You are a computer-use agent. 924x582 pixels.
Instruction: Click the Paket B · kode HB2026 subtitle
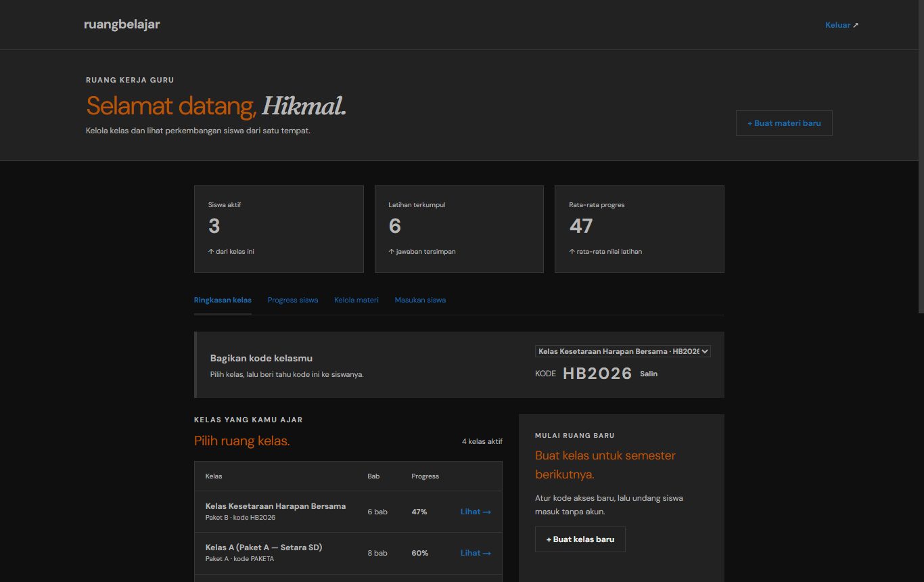(x=240, y=518)
